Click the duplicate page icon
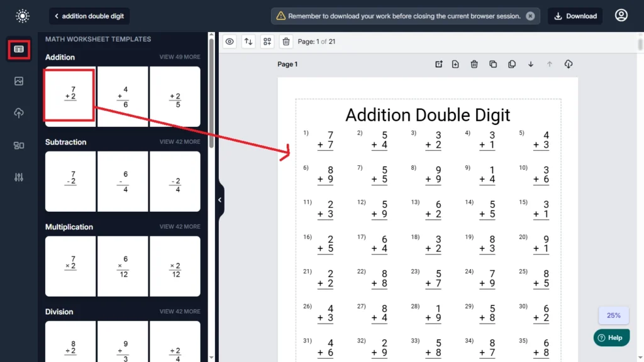644x362 pixels. pos(512,64)
